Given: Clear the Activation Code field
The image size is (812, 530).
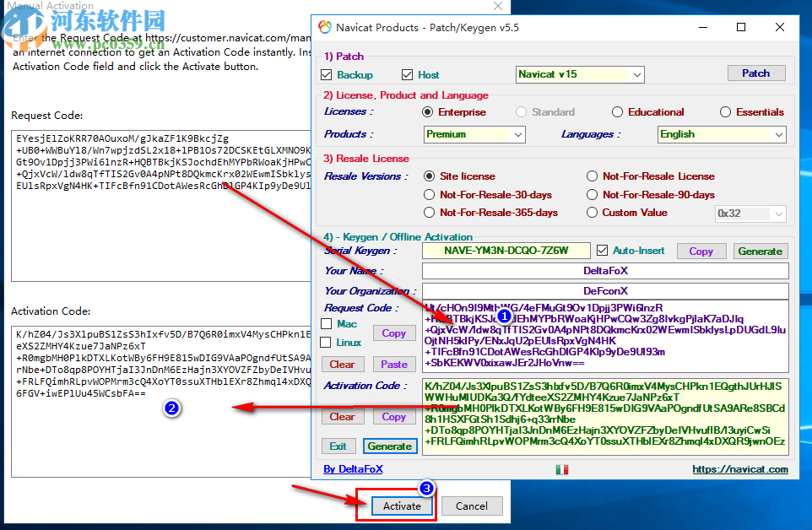Looking at the screenshot, I should [x=343, y=417].
